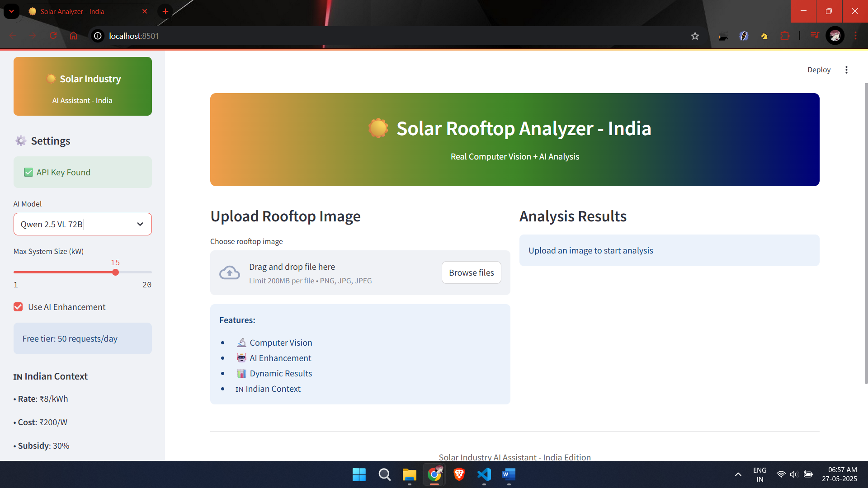Expand the AI Model dropdown

(x=140, y=224)
